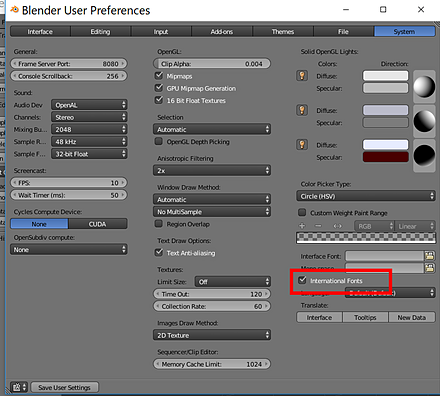Click the first light direction sphere

tap(424, 86)
